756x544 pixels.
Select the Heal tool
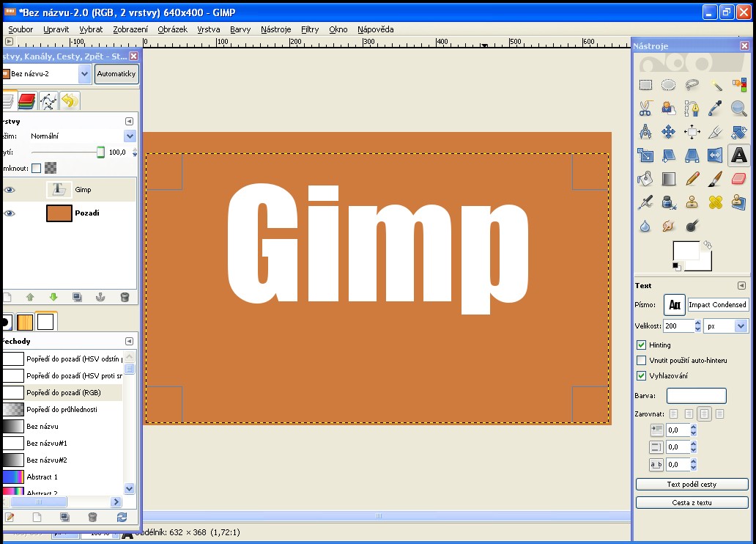716,202
